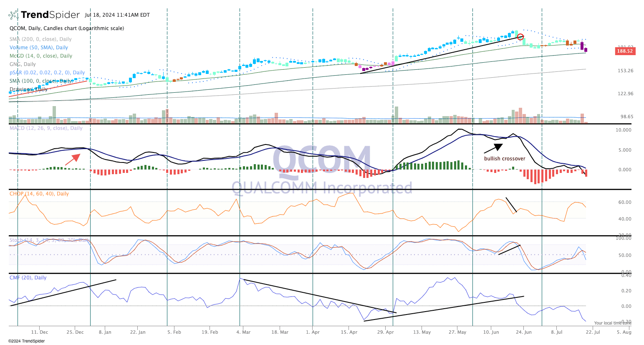Screen dimensions: 644x345
Task: Click the 4. Mar date on time axis
Action: tap(243, 332)
